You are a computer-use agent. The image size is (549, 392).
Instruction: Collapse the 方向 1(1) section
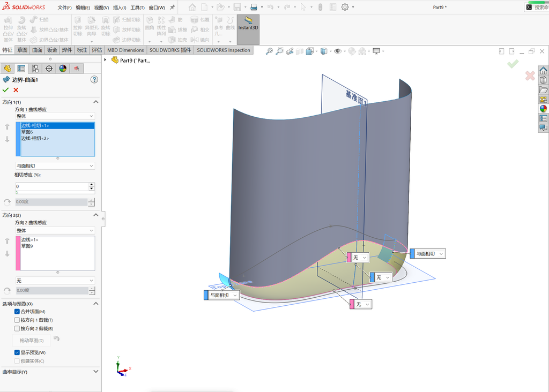tap(95, 102)
